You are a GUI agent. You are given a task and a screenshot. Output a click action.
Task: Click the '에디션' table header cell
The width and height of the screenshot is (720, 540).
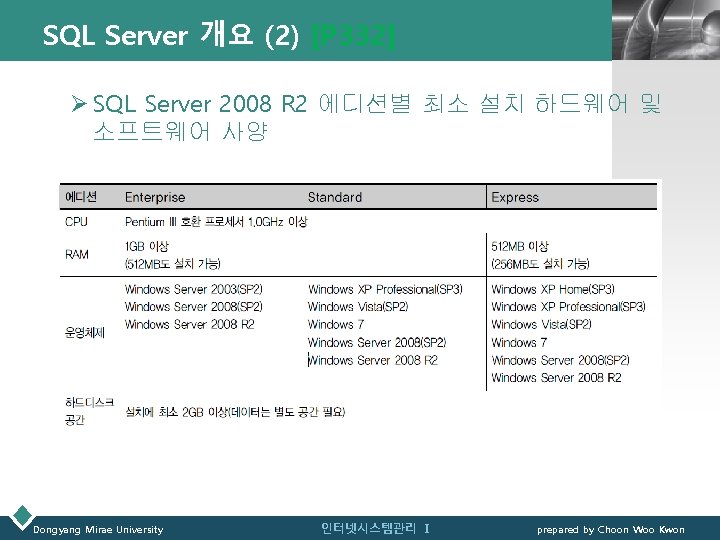[x=81, y=197]
